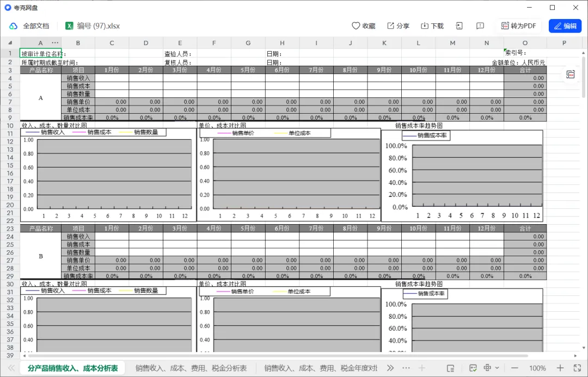Screen dimensions: 588x377
Task: Show next sheet tabs with double arrow
Action: [x=390, y=368]
